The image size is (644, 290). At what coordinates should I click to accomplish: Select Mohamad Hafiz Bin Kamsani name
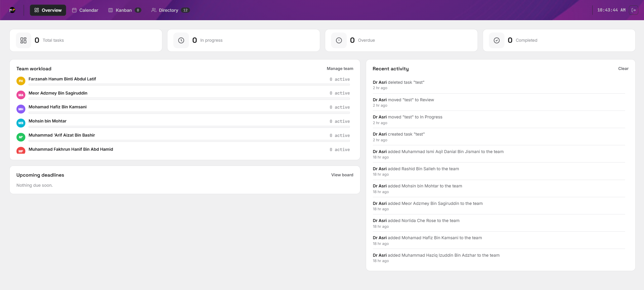pyautogui.click(x=57, y=107)
